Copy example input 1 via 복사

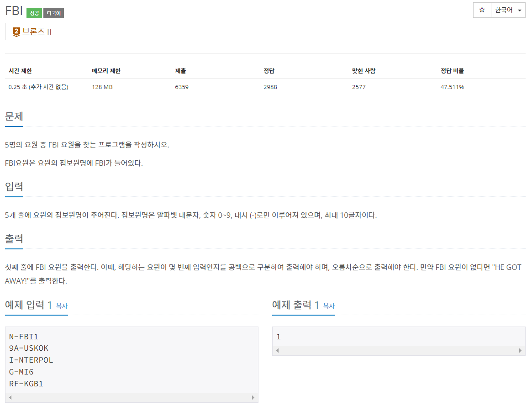click(62, 306)
